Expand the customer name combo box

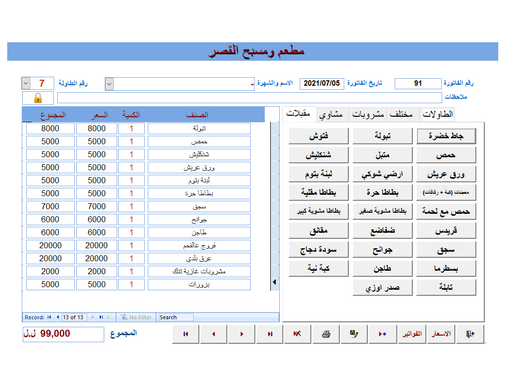click(x=109, y=84)
